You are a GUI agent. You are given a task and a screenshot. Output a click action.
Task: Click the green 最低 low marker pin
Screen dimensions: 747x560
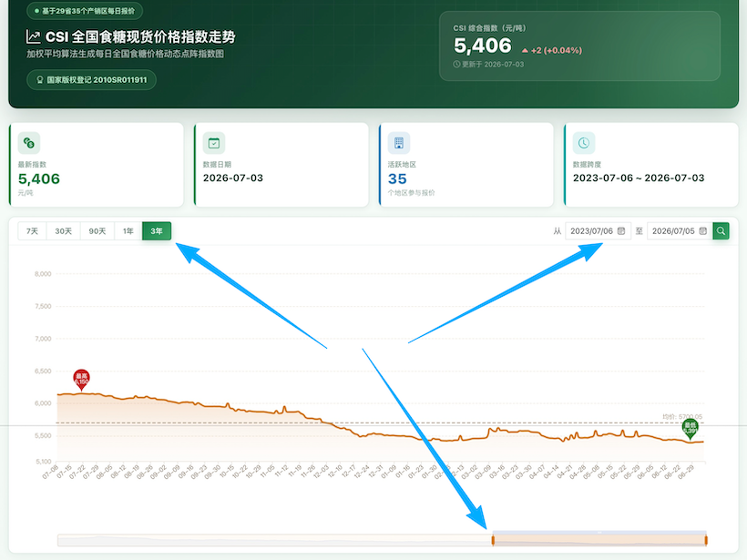click(690, 428)
